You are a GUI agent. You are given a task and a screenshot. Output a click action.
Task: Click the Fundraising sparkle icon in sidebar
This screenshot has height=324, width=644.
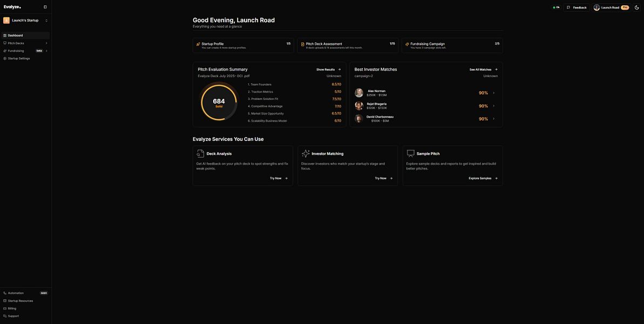[x=5, y=51]
